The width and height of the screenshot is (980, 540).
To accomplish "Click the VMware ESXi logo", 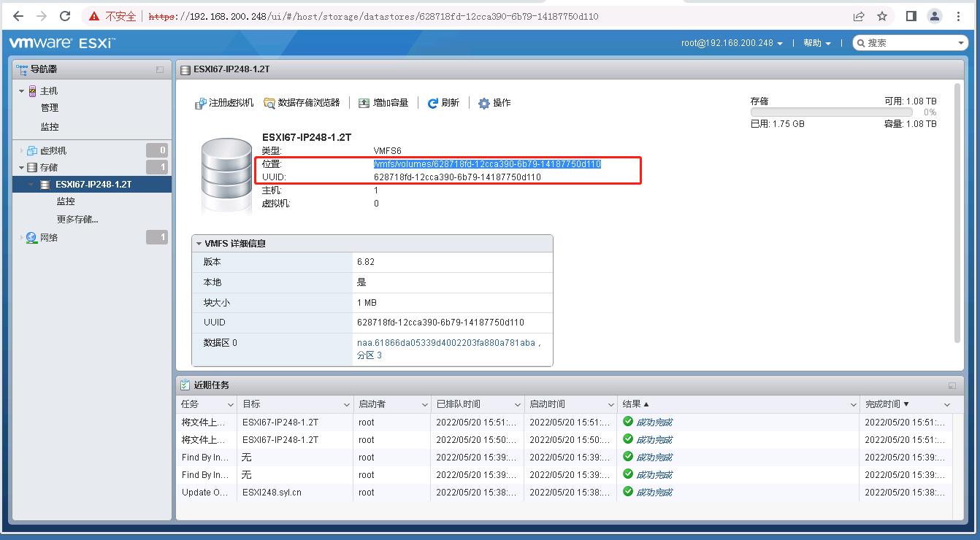I will 62,43.
